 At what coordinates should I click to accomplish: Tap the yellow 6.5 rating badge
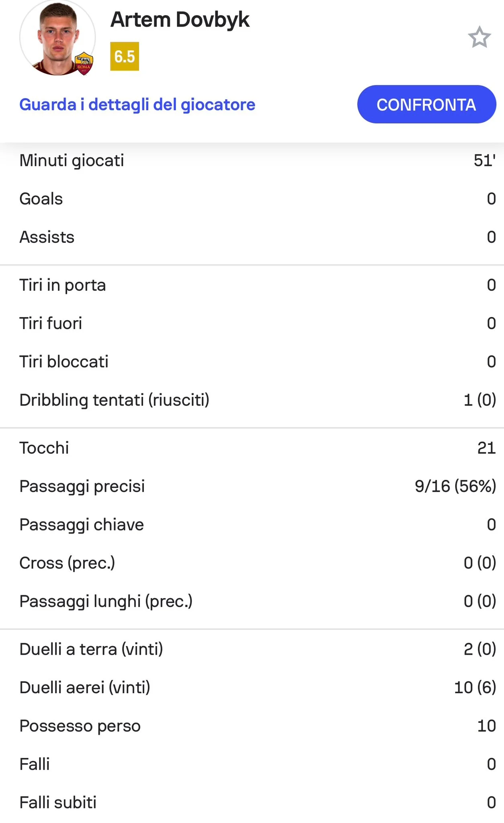[125, 56]
